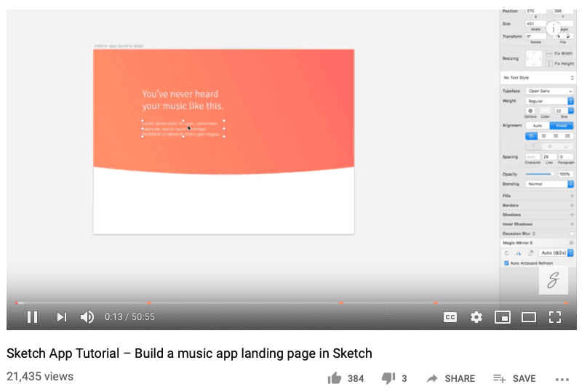Open the player settings gear

(x=476, y=317)
